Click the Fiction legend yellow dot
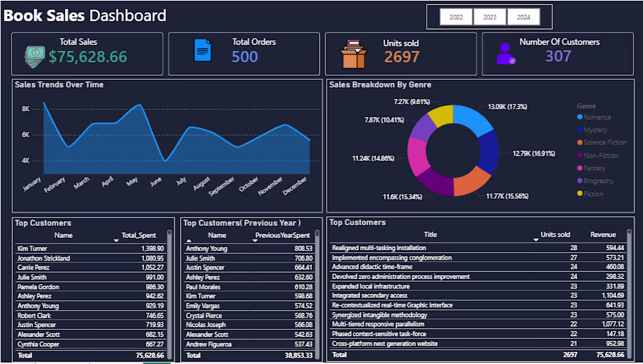The height and width of the screenshot is (364, 643). click(579, 194)
